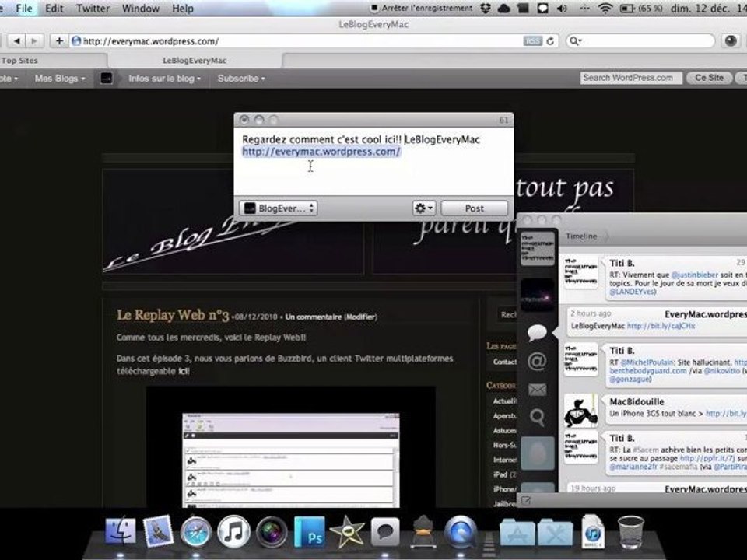Click the http://everymac.wordpress.com/ link in tweet
Image resolution: width=747 pixels, height=560 pixels.
(x=321, y=152)
